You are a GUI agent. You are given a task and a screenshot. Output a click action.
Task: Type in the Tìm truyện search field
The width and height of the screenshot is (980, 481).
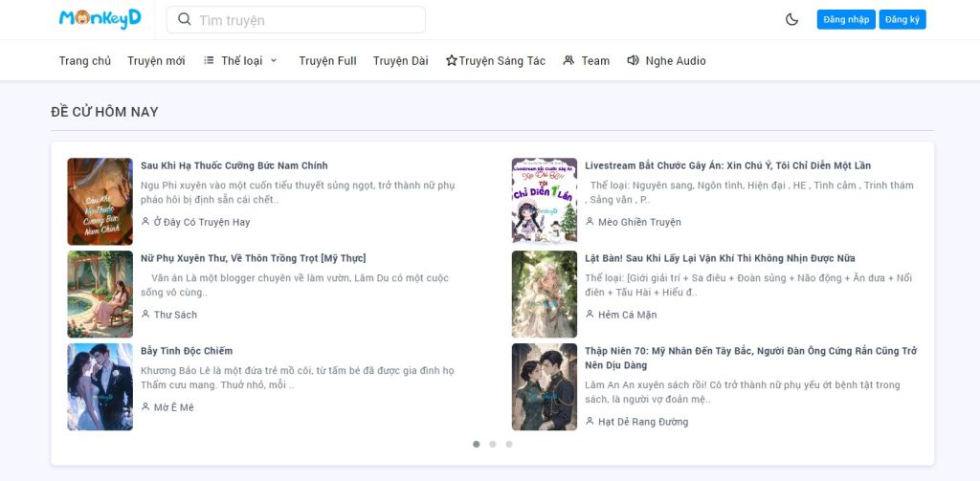(x=306, y=20)
